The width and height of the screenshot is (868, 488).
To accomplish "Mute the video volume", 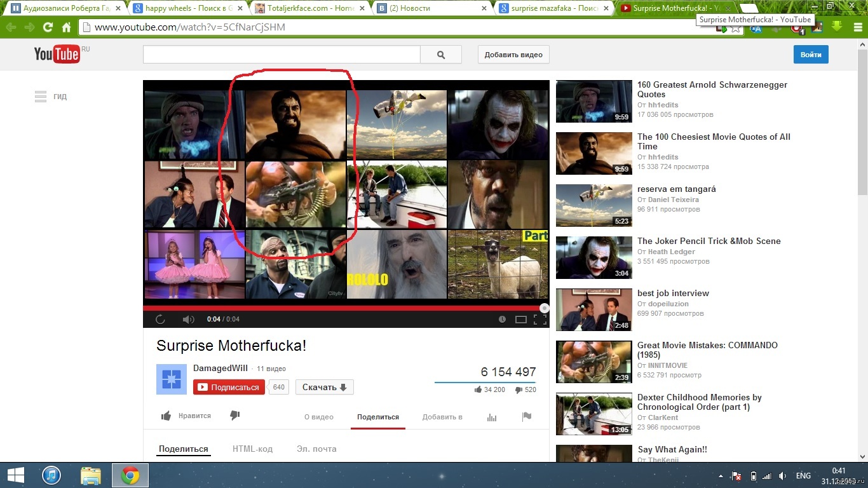I will tap(188, 319).
